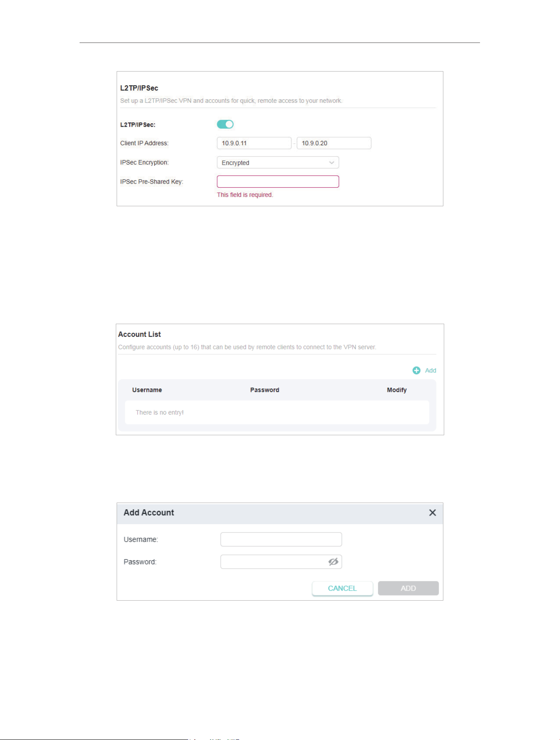Toggle password visibility eye icon
Screen dimensions: 560x740
click(333, 562)
